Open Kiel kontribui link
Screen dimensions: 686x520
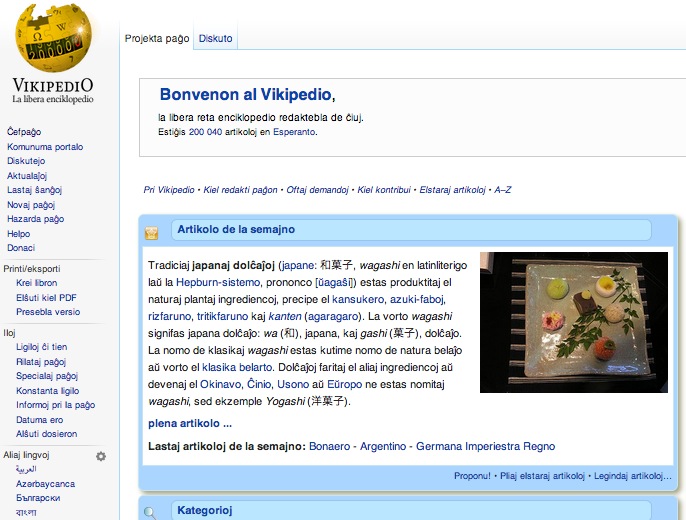click(x=384, y=190)
